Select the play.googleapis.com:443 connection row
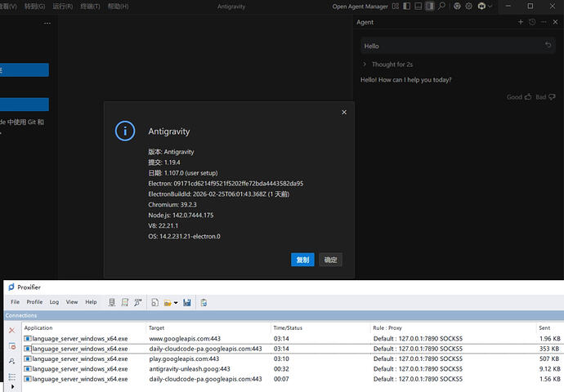Image resolution: width=564 pixels, height=392 pixels. click(293, 359)
